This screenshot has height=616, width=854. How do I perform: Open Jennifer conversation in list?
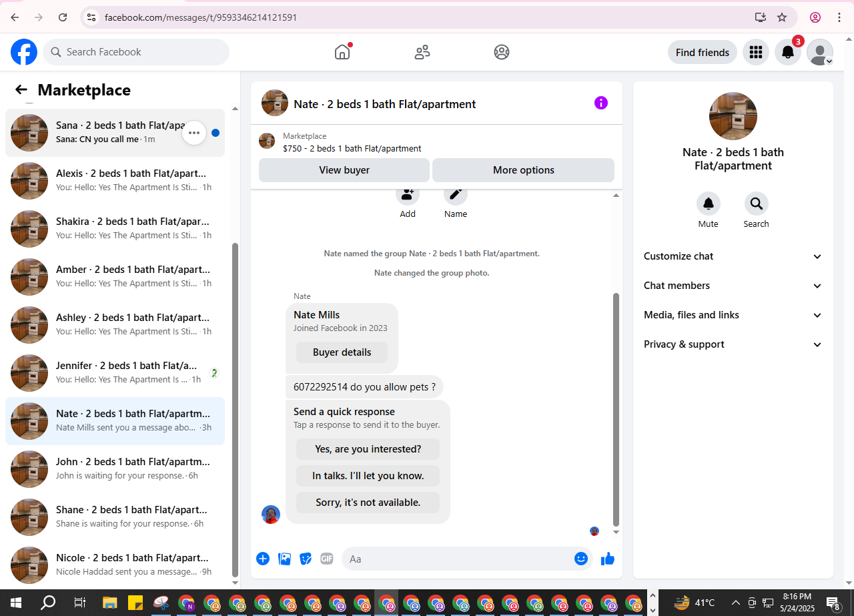[x=115, y=373]
